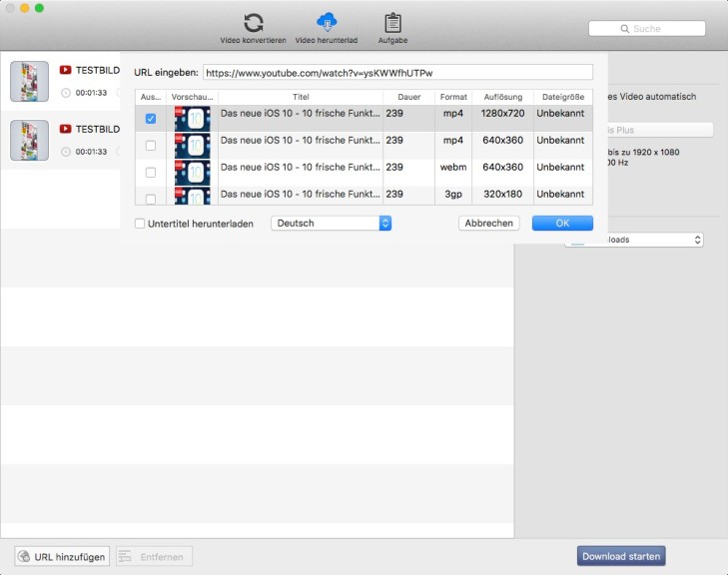The height and width of the screenshot is (575, 728).
Task: Uncheck the 1280x720 mp4 selection checkbox
Action: (151, 119)
